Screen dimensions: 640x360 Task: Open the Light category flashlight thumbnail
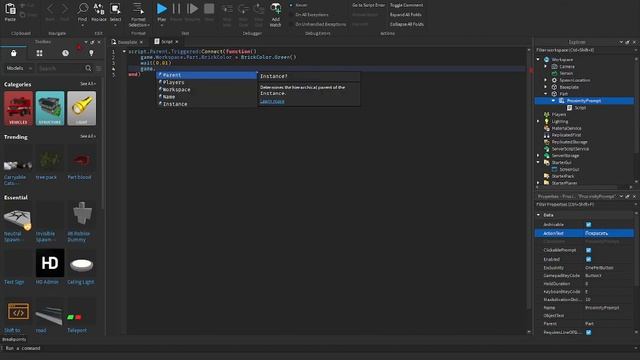82,108
